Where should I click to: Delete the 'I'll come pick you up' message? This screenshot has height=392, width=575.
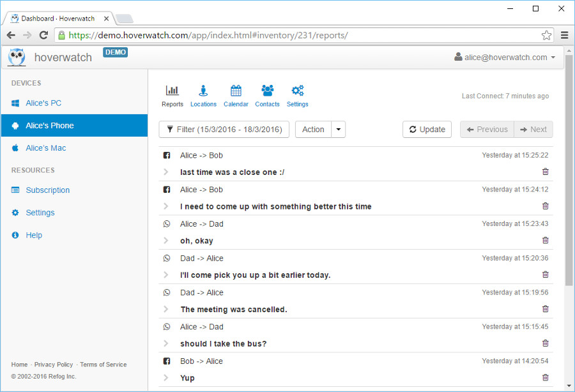(546, 275)
